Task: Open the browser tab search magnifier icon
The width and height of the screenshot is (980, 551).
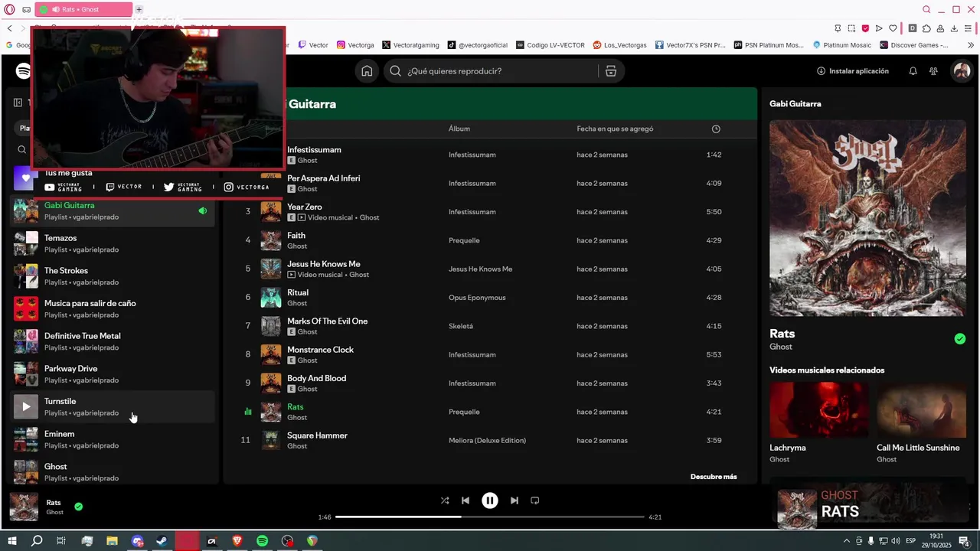Action: click(x=926, y=10)
